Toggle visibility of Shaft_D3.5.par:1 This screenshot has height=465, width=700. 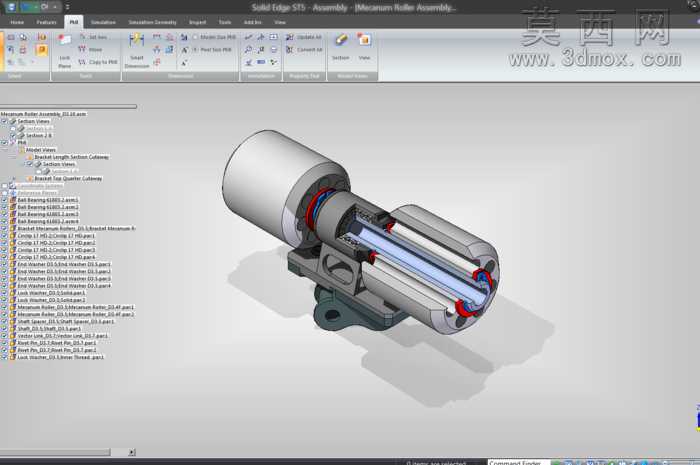pyautogui.click(x=4, y=328)
